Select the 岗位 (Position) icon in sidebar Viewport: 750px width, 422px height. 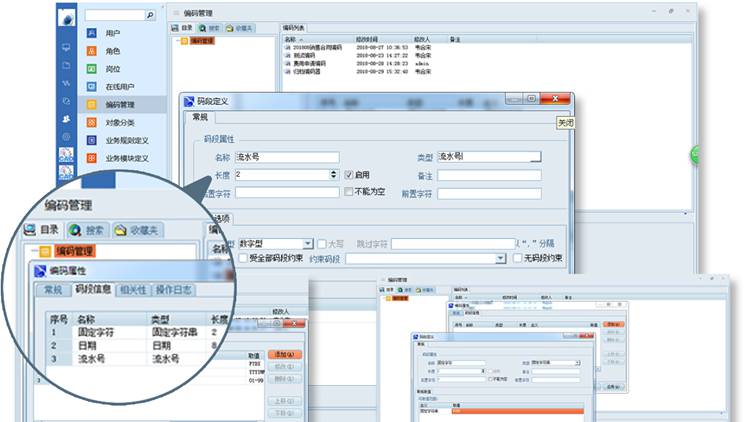(x=92, y=69)
